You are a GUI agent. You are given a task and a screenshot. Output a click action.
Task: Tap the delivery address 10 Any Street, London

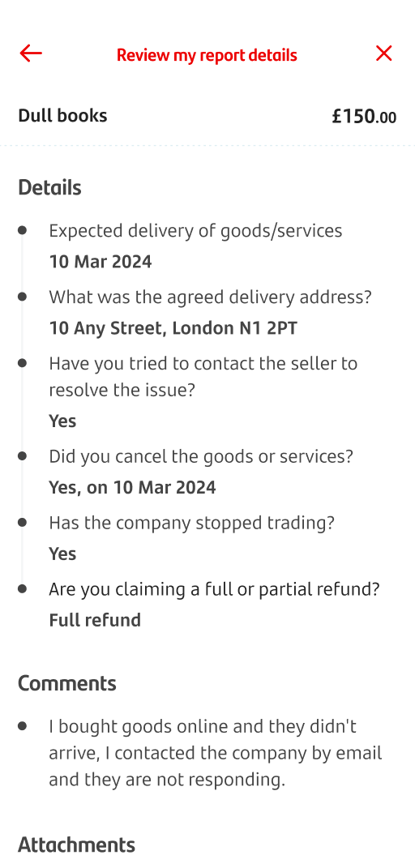[x=173, y=328]
